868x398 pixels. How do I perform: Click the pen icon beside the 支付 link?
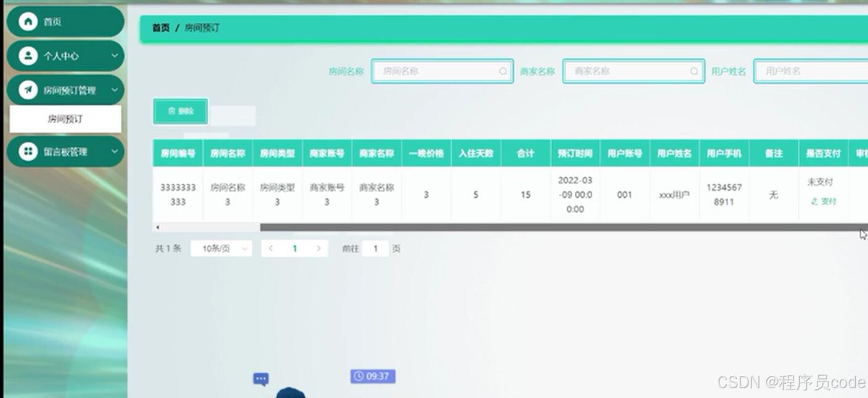[814, 201]
